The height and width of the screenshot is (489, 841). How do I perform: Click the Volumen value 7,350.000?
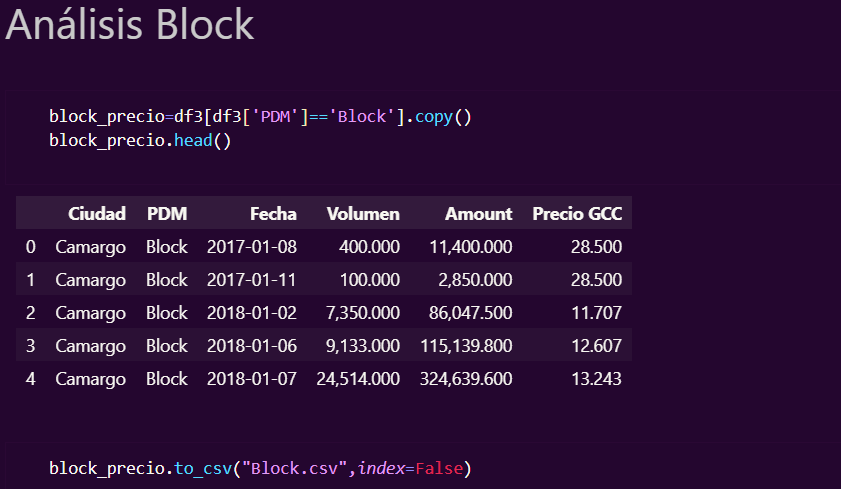(x=363, y=313)
